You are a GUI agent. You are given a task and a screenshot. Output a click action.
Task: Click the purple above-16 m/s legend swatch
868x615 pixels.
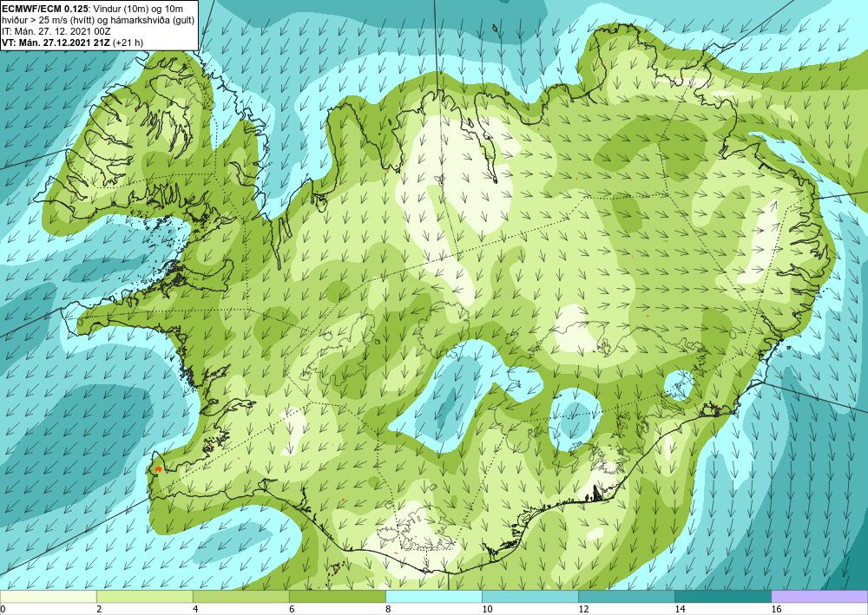click(819, 597)
